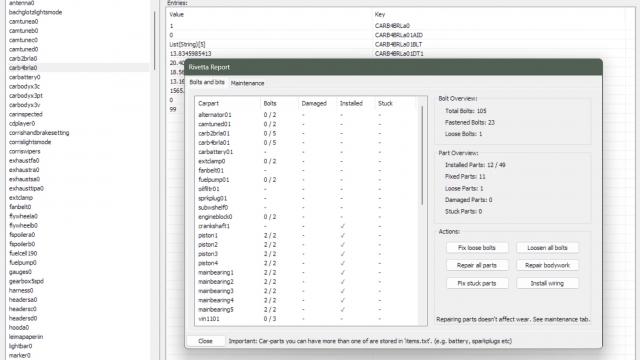Click the Repair all parts button

coord(477,265)
